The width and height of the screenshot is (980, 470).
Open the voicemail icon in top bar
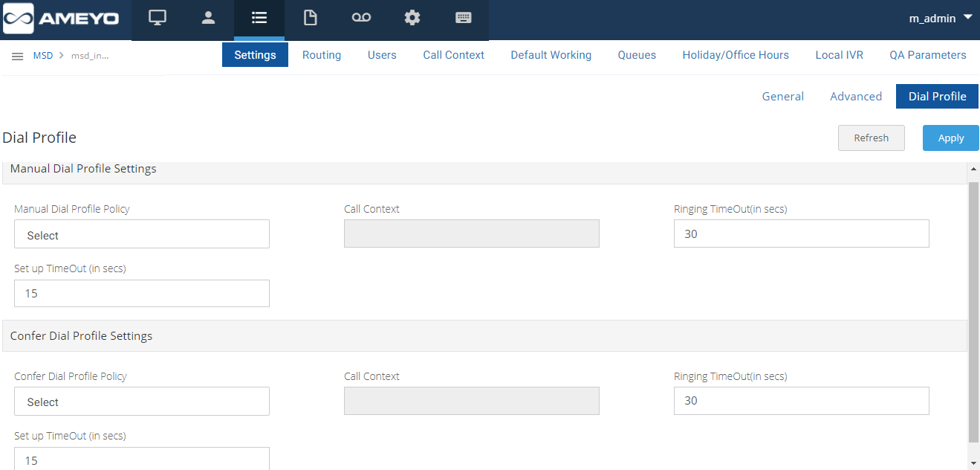click(361, 19)
